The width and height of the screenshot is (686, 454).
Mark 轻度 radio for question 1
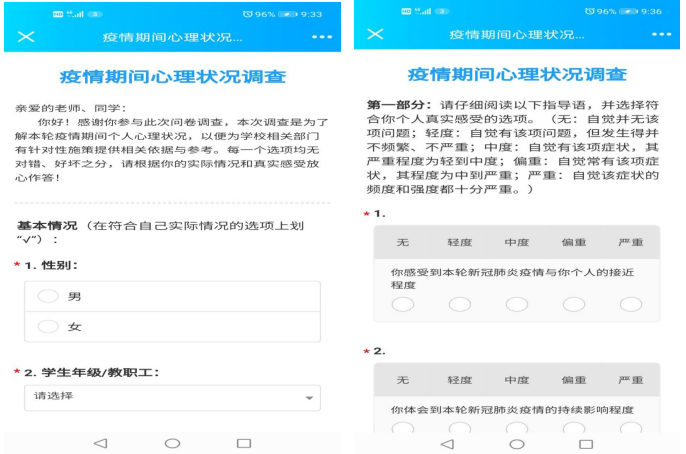[460, 304]
